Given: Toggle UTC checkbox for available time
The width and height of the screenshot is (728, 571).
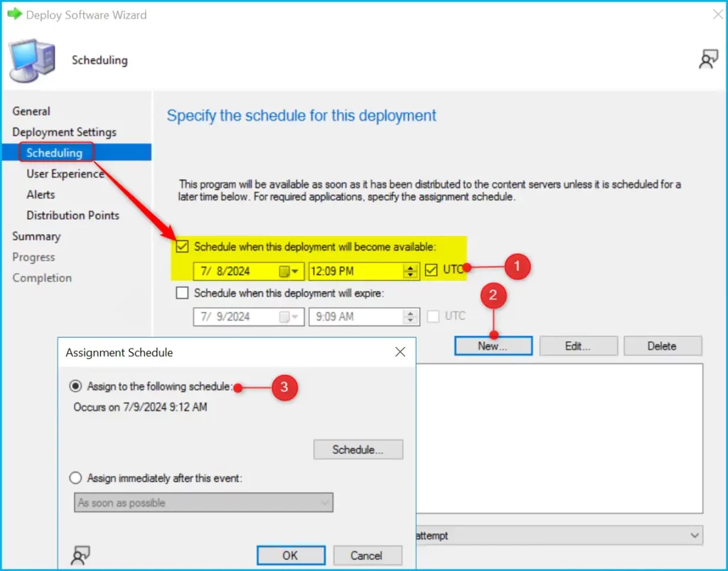Looking at the screenshot, I should pos(432,270).
